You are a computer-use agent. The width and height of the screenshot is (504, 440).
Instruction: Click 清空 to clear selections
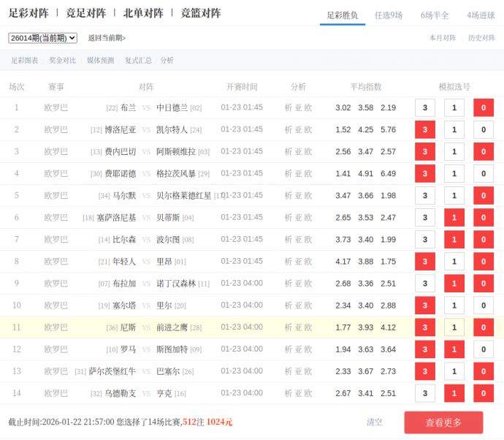pyautogui.click(x=374, y=422)
